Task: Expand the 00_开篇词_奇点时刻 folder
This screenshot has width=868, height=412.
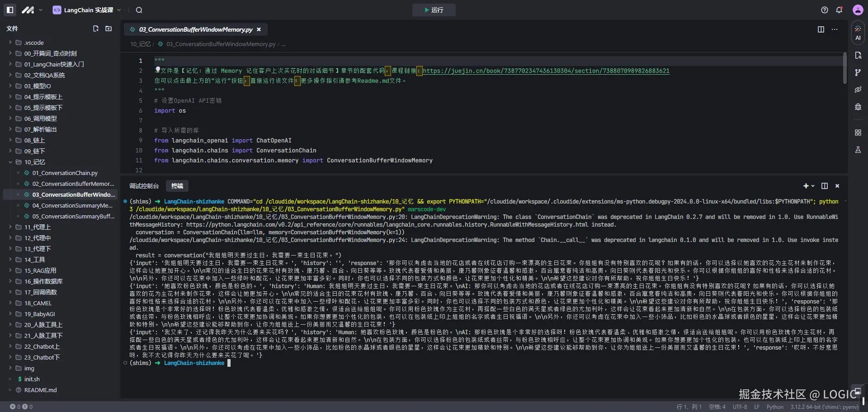Action: click(x=50, y=53)
